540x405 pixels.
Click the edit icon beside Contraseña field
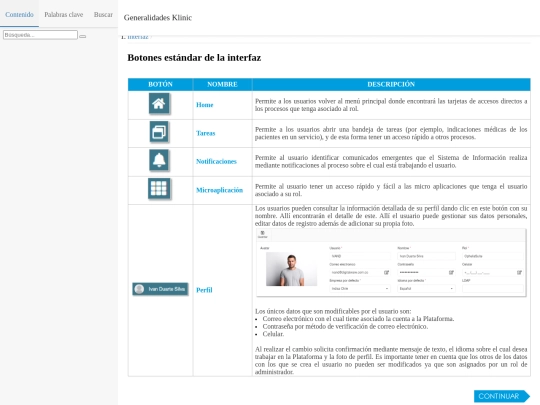pyautogui.click(x=451, y=272)
